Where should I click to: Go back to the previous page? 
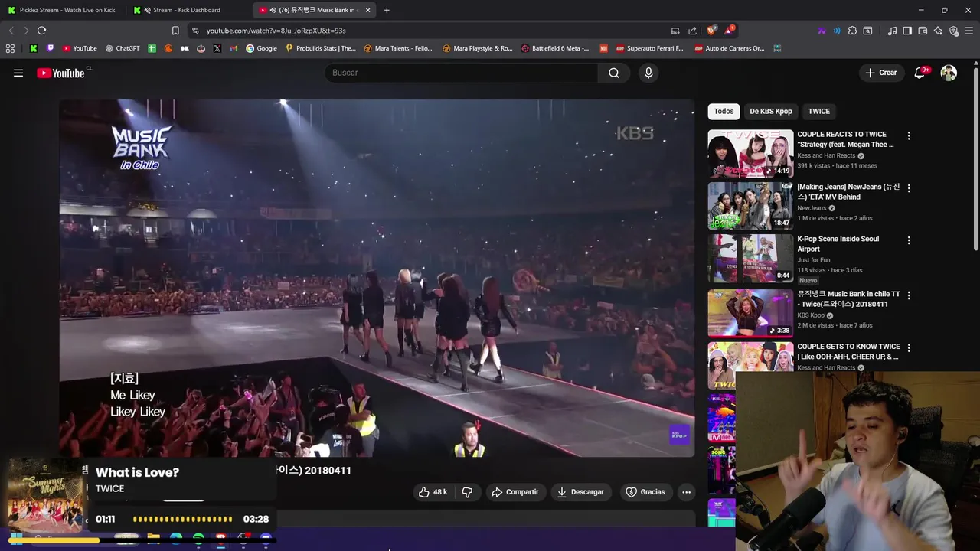click(x=11, y=31)
